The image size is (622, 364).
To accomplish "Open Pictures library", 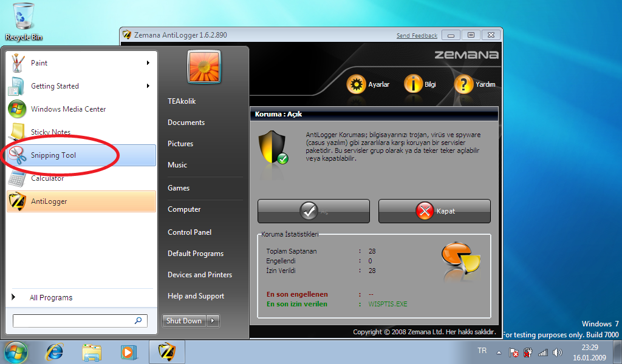I will coord(180,144).
